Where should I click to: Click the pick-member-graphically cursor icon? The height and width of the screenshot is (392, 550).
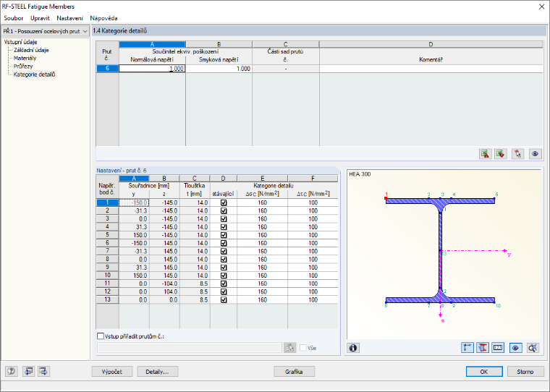517,154
